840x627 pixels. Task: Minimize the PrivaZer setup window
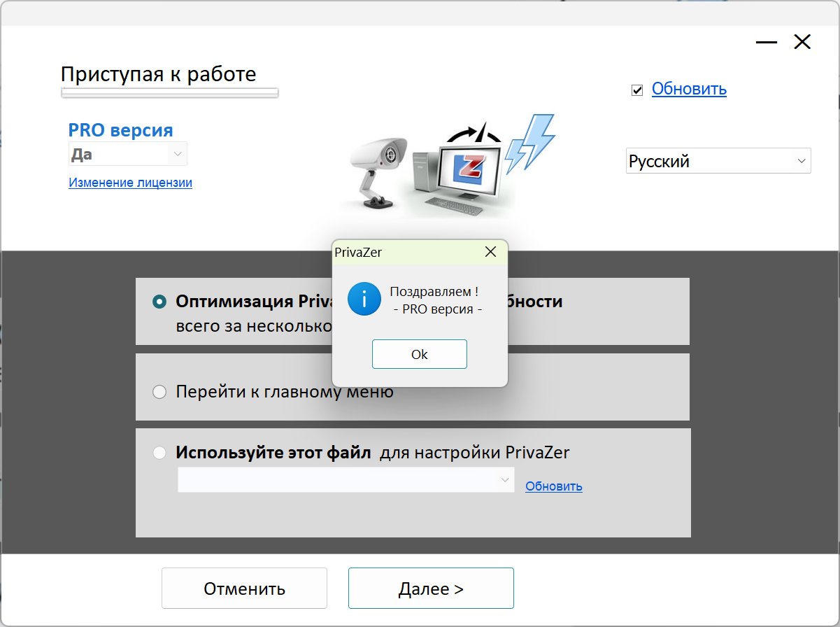click(766, 43)
